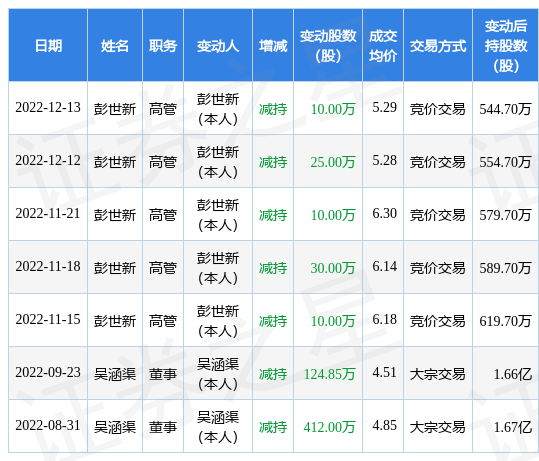Click 吴涵渠 name in the 2022-08-31 row
This screenshot has width=539, height=461.
[115, 427]
